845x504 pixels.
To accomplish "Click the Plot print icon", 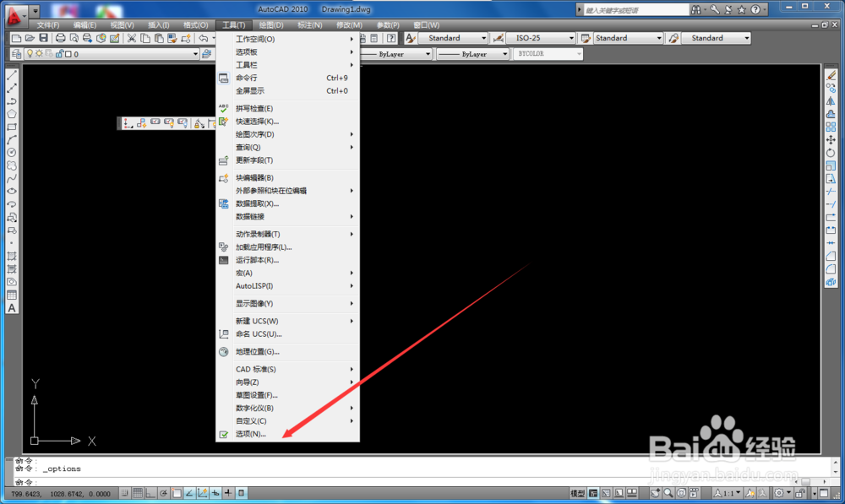I will [x=60, y=38].
